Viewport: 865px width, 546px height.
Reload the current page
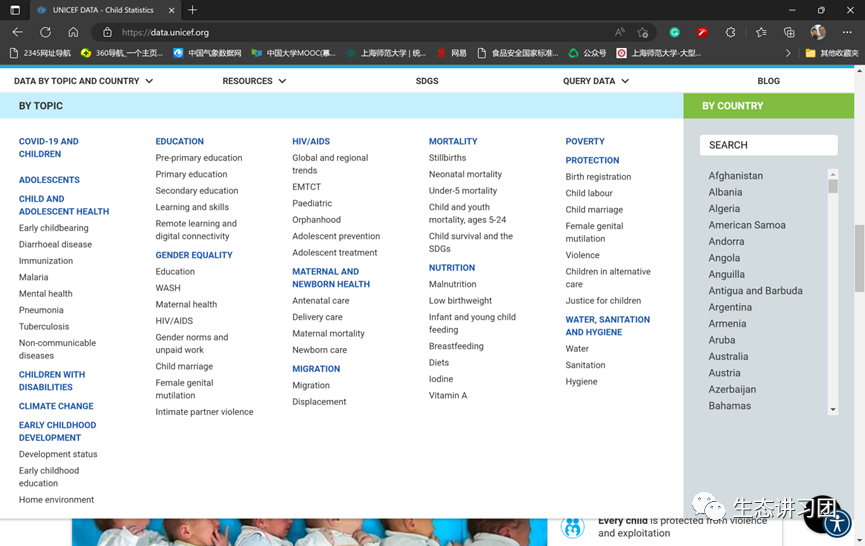click(x=45, y=33)
